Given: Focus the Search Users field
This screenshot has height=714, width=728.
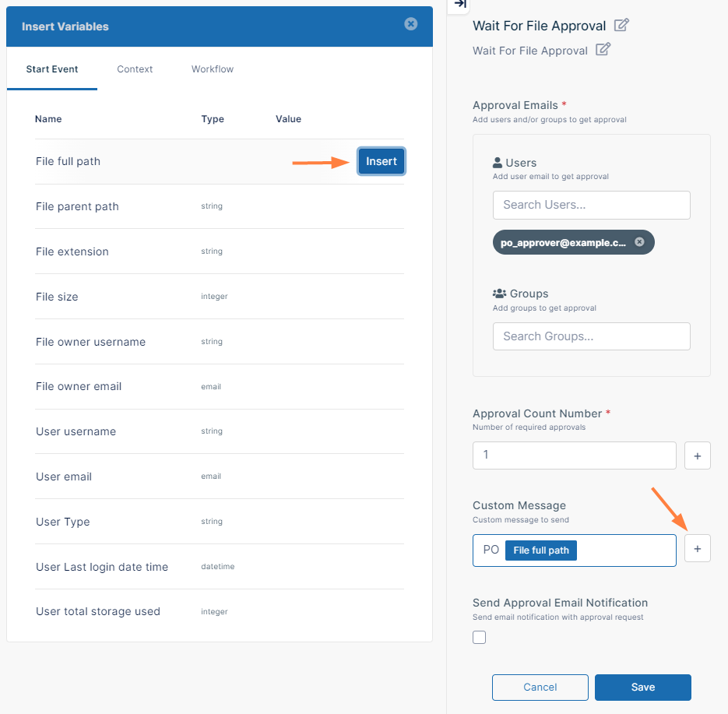Looking at the screenshot, I should click(591, 205).
